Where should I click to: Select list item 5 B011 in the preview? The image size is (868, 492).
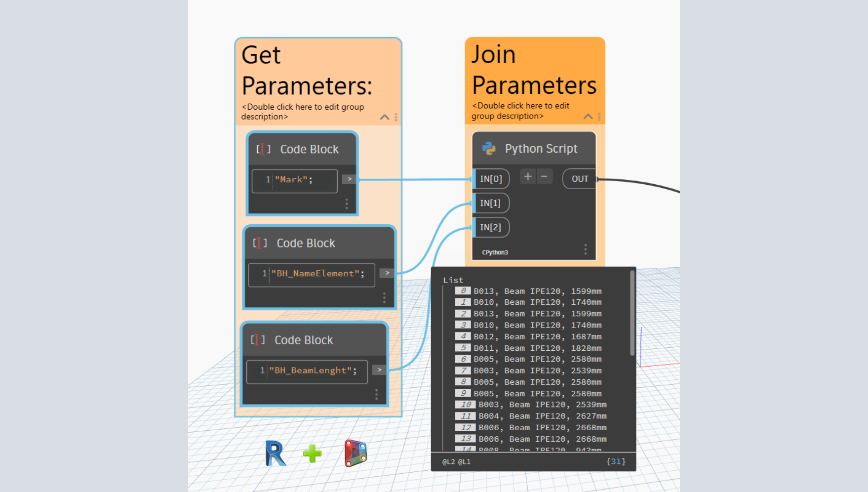click(537, 348)
